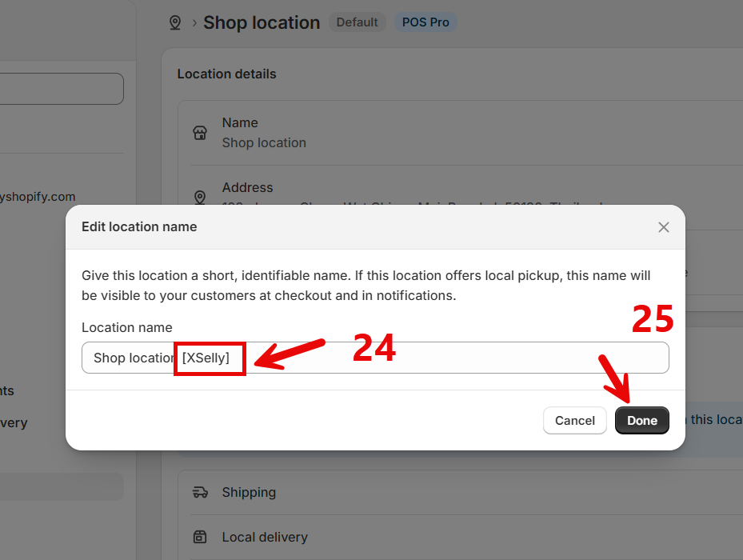Click the Shop location page heading
This screenshot has width=743, height=560.
point(262,22)
